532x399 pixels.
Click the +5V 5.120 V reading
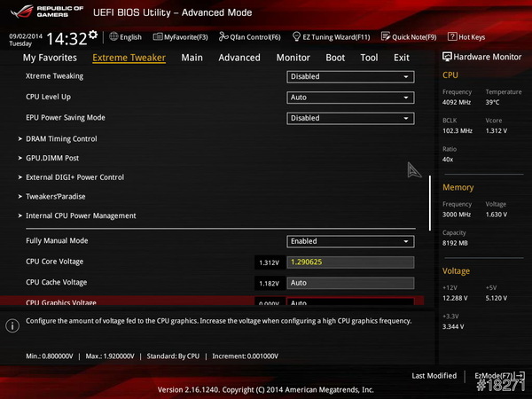pyautogui.click(x=497, y=298)
